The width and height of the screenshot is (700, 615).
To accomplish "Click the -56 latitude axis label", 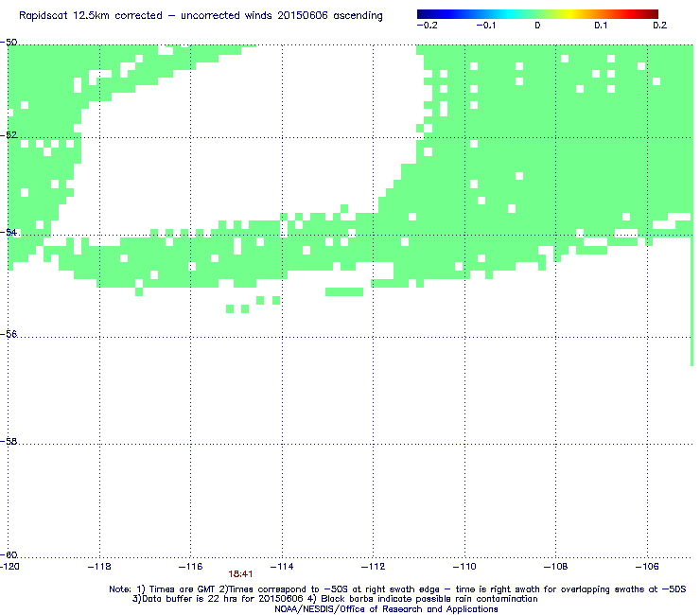I will [9, 334].
